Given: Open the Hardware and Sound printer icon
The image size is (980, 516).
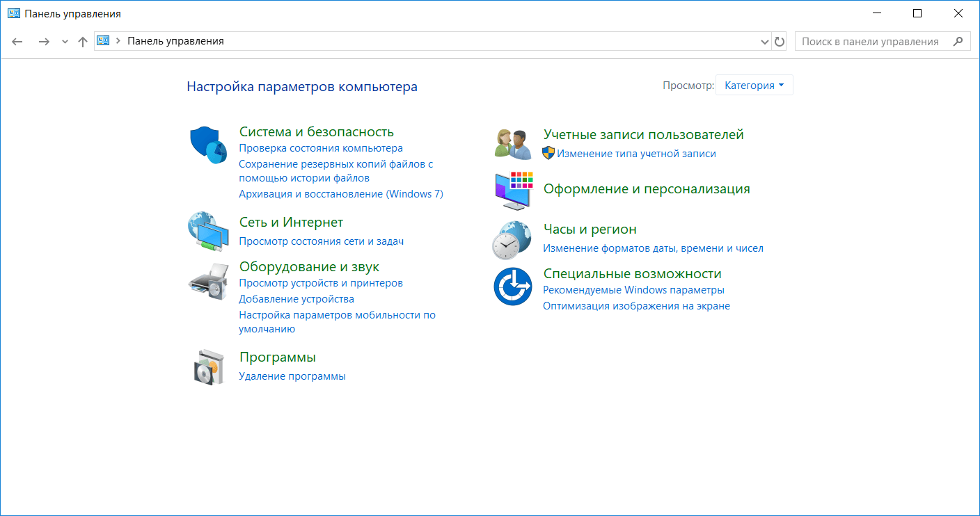Looking at the screenshot, I should click(x=208, y=280).
